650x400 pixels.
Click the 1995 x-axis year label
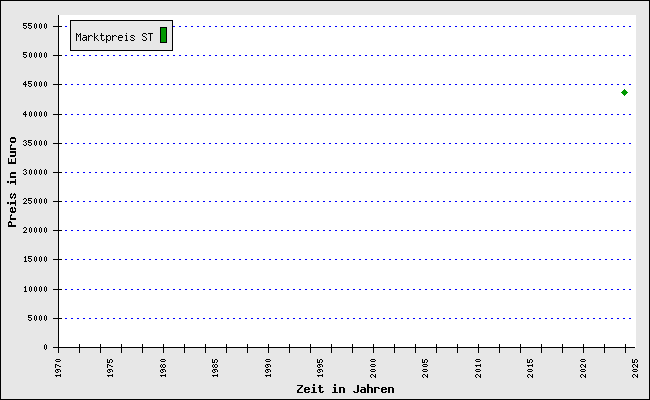320,368
